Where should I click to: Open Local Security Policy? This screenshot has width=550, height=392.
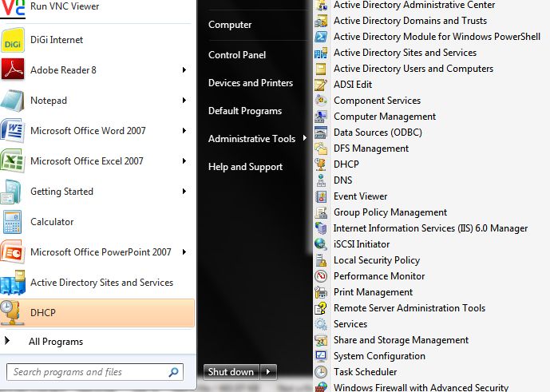pos(377,260)
